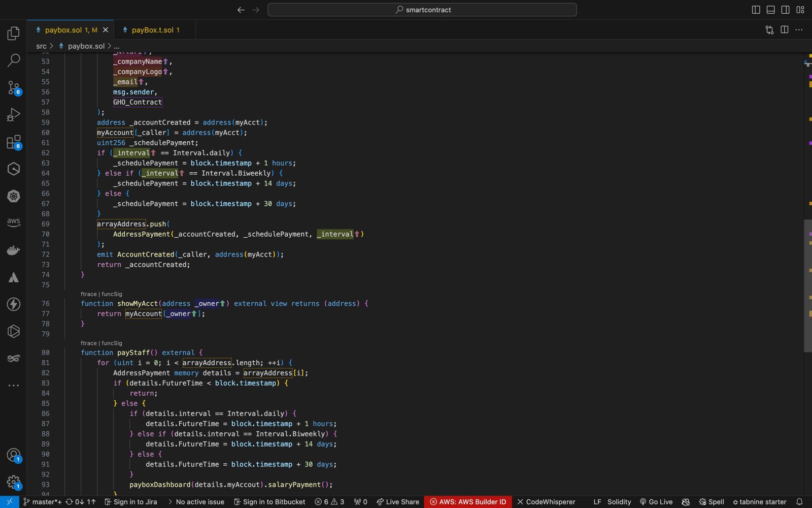
Task: Open the lightning bolt extension view
Action: [x=14, y=304]
